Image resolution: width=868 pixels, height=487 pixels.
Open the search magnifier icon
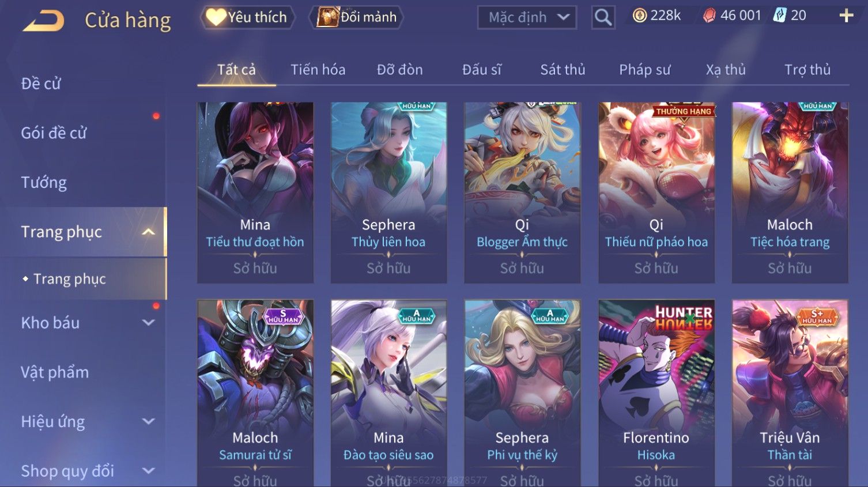[x=603, y=17]
